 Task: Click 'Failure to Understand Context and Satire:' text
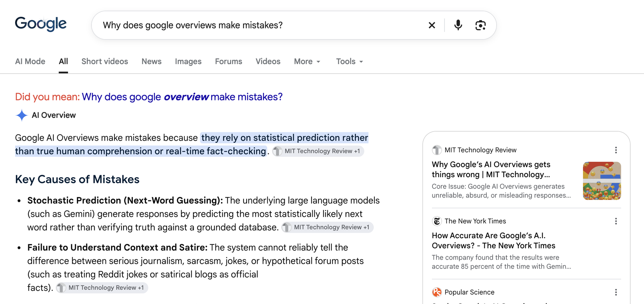tap(117, 247)
